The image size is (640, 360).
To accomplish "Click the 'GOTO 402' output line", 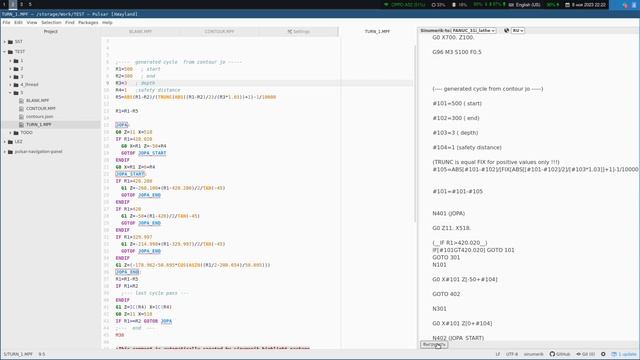I will point(446,294).
